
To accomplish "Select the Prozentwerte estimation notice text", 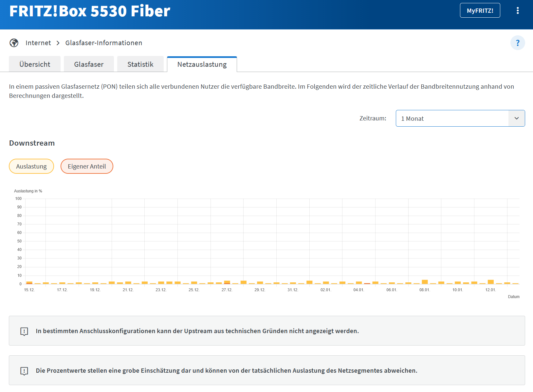I will 227,371.
